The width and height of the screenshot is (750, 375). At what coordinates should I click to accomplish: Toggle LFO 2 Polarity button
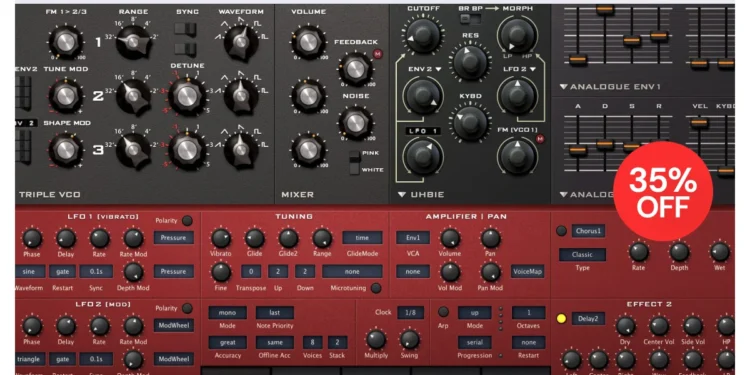[187, 308]
